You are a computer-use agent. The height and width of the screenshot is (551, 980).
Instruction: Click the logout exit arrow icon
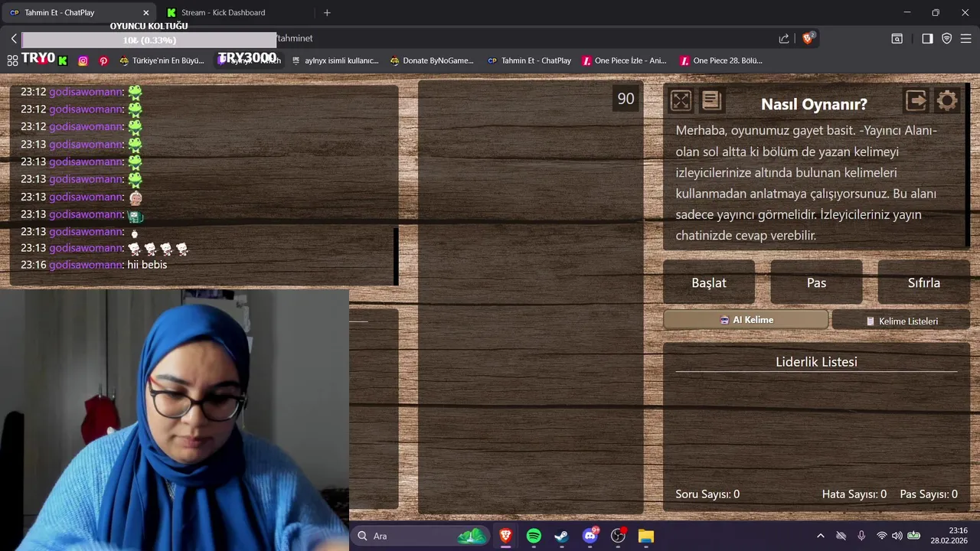click(x=916, y=101)
